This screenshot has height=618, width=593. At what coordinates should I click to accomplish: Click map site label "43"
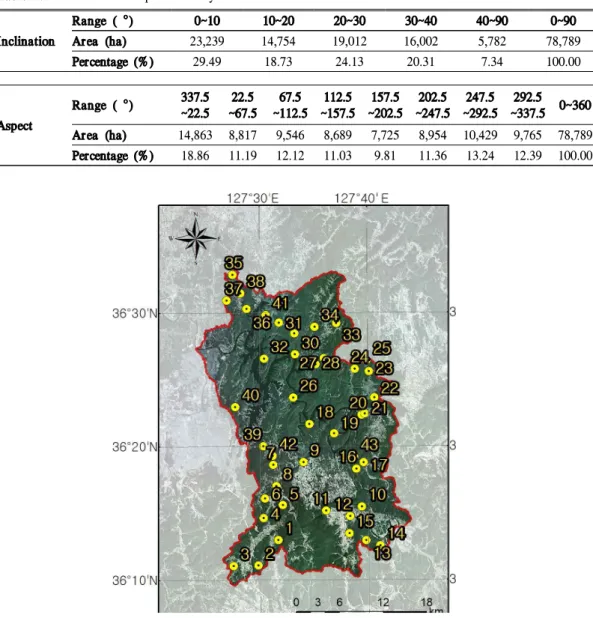pyautogui.click(x=370, y=445)
